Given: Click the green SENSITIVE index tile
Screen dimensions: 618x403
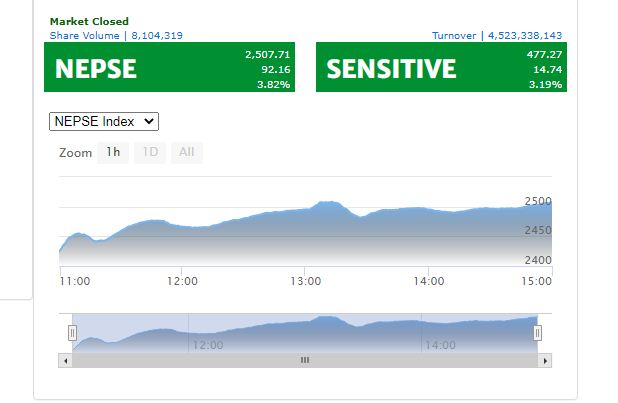Looking at the screenshot, I should [x=441, y=68].
